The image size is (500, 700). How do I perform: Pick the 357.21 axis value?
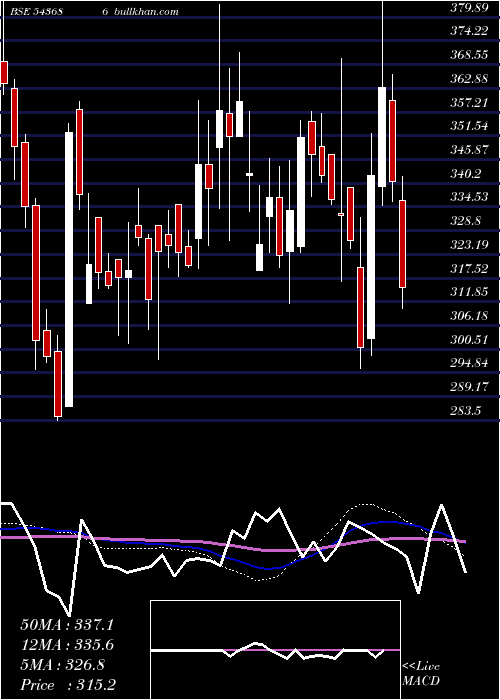coord(469,103)
